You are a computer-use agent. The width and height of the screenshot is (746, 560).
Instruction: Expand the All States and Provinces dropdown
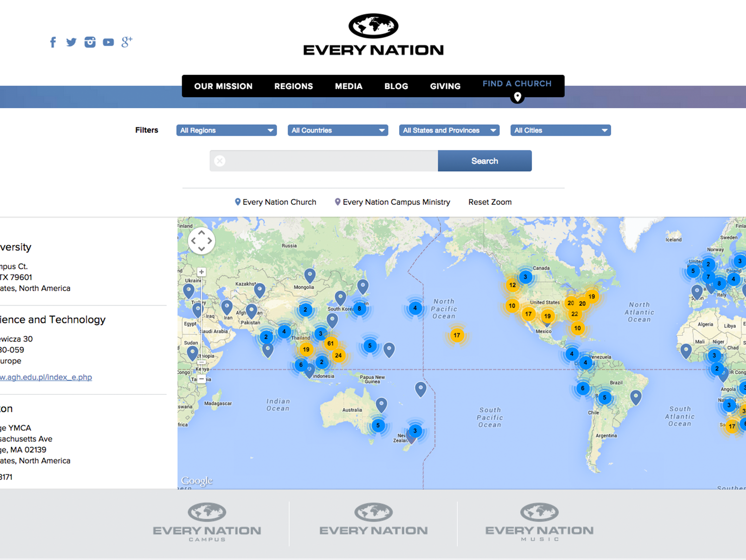pyautogui.click(x=449, y=130)
